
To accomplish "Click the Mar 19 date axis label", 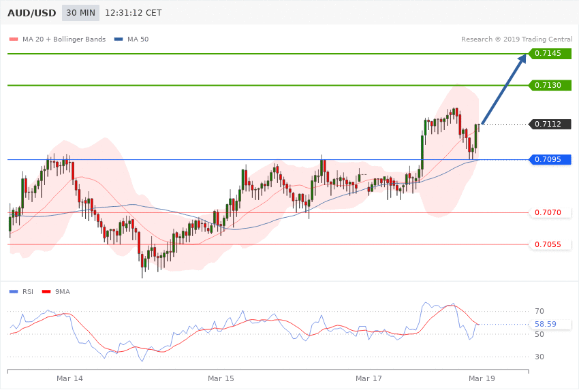I will tap(482, 378).
